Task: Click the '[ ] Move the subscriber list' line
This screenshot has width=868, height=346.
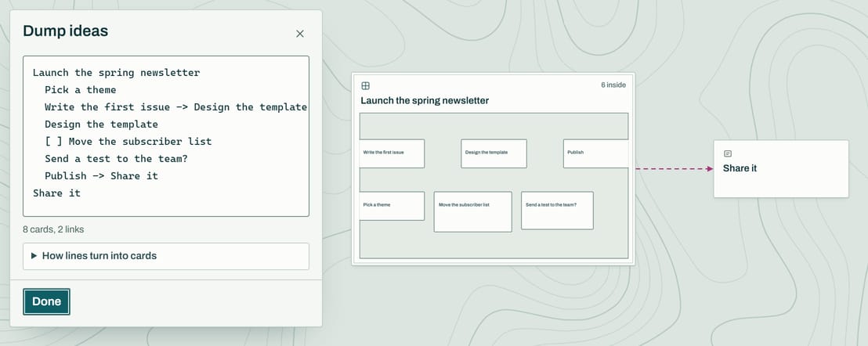Action: (x=128, y=141)
